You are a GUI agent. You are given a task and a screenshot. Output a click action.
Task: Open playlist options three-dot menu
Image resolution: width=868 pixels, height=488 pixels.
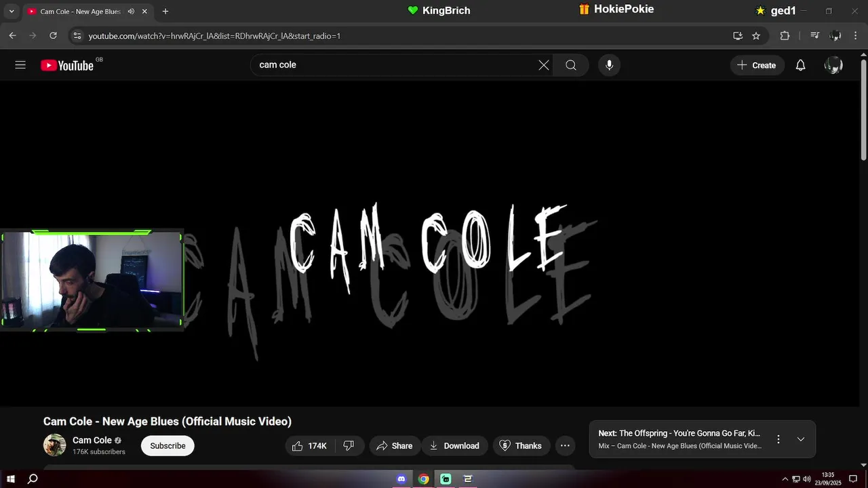pyautogui.click(x=778, y=439)
